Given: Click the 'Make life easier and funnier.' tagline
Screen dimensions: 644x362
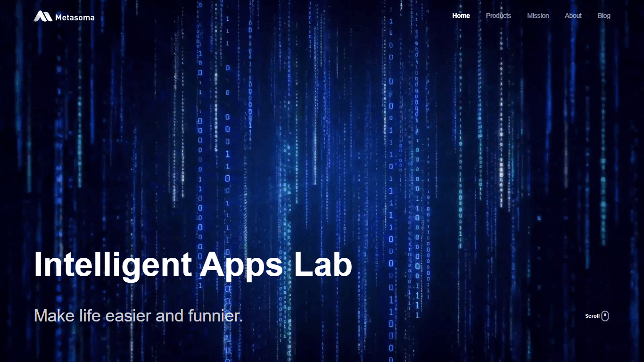Looking at the screenshot, I should point(138,315).
